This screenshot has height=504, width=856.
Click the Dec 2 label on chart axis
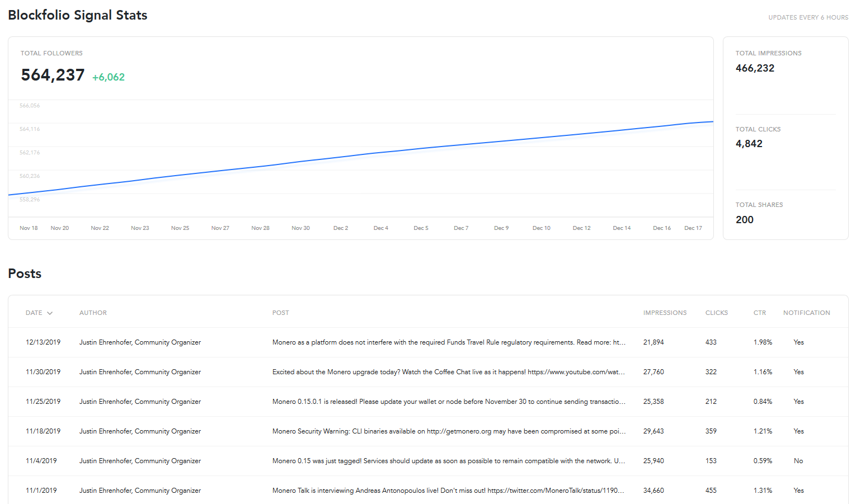[341, 228]
